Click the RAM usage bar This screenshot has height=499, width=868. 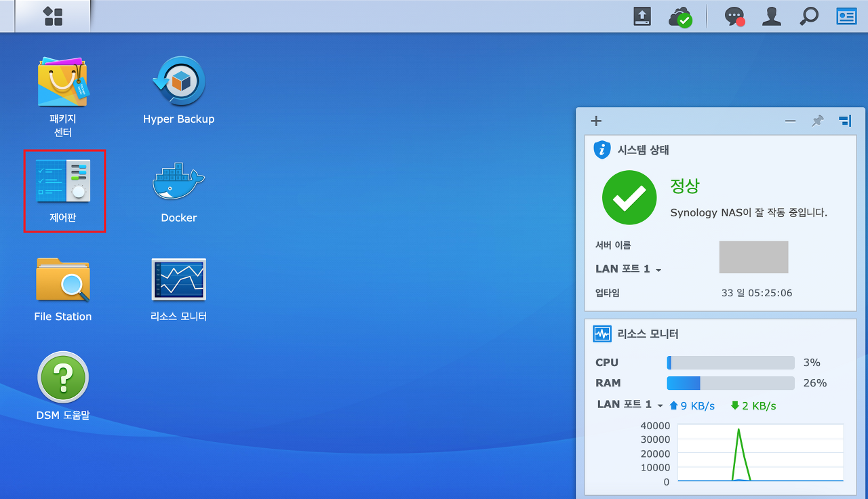click(x=730, y=383)
